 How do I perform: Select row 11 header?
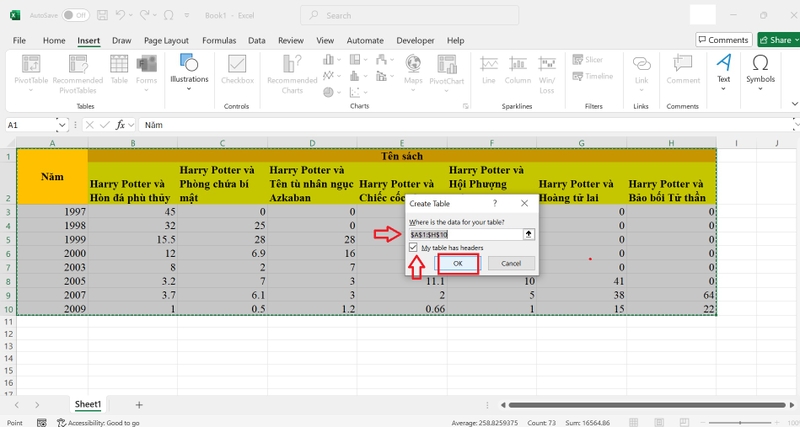coord(8,321)
